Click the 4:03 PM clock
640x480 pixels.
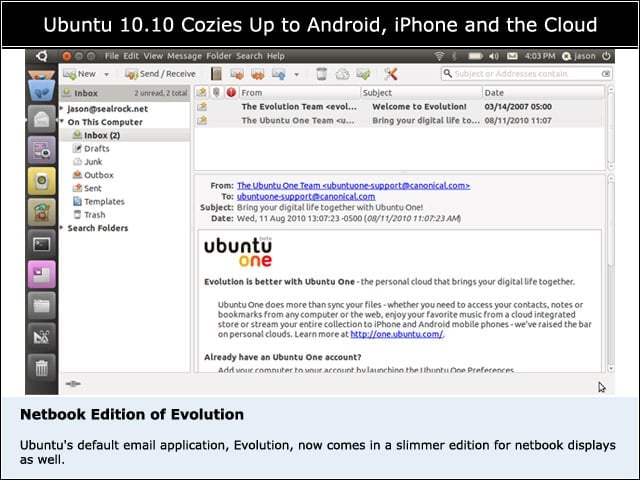[540, 56]
